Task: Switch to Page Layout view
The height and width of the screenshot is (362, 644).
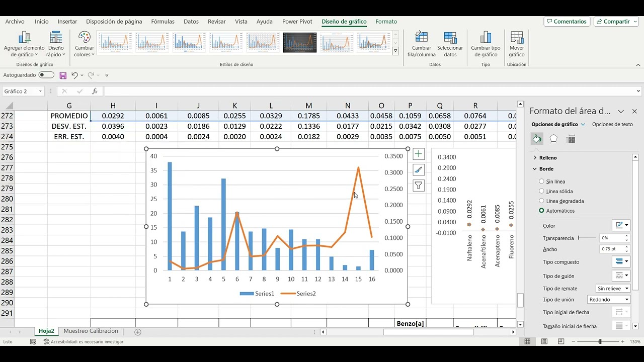Action: pyautogui.click(x=544, y=341)
